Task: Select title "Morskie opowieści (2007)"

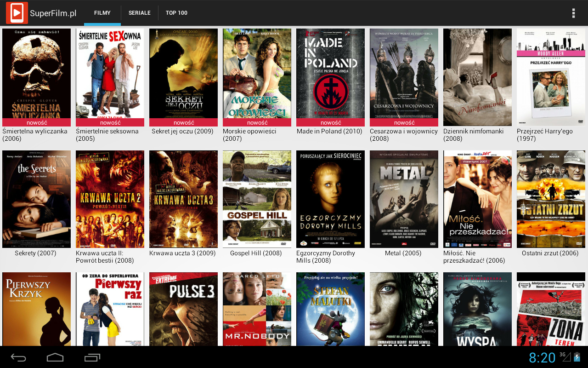Action: click(249, 135)
